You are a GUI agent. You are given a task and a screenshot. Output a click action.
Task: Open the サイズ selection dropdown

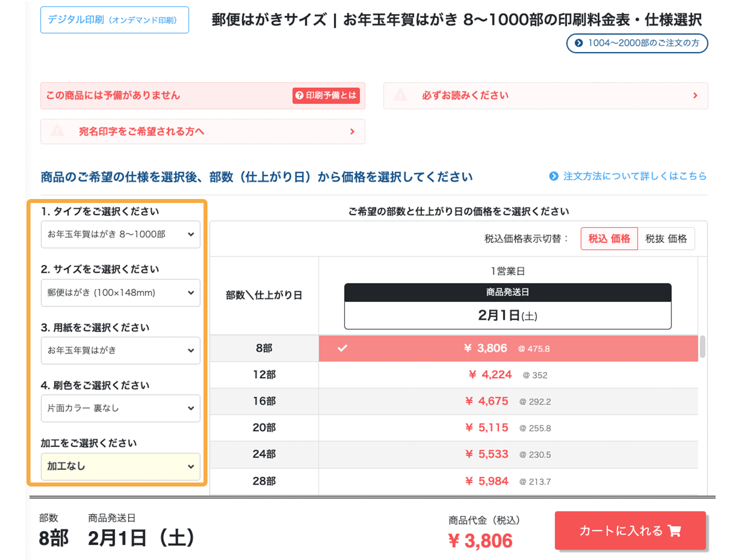click(x=120, y=293)
